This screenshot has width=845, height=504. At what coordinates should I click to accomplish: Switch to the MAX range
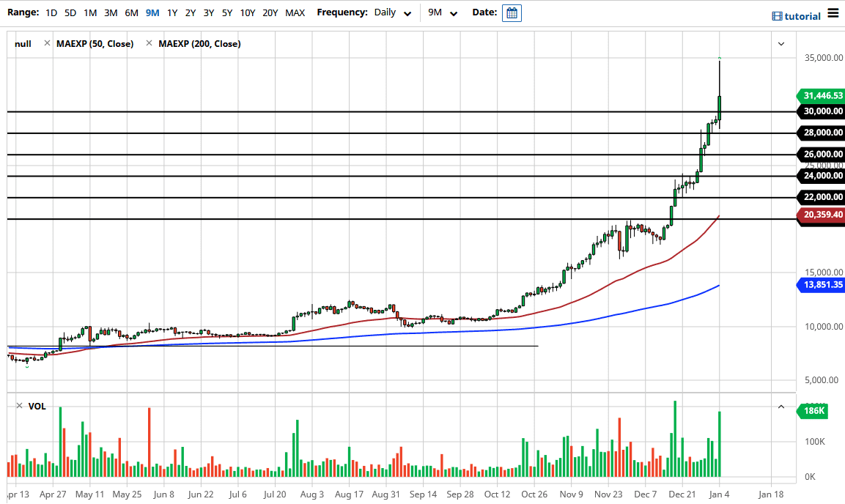pyautogui.click(x=295, y=12)
